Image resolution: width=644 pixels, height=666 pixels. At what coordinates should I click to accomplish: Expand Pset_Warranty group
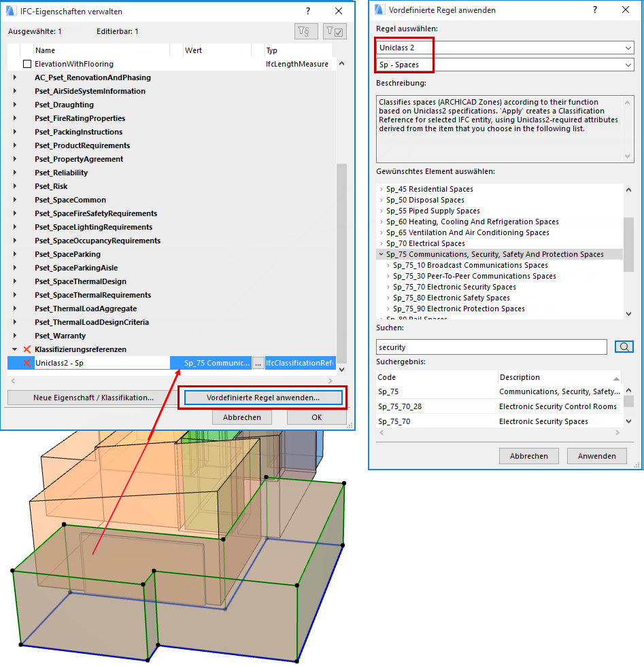click(15, 336)
